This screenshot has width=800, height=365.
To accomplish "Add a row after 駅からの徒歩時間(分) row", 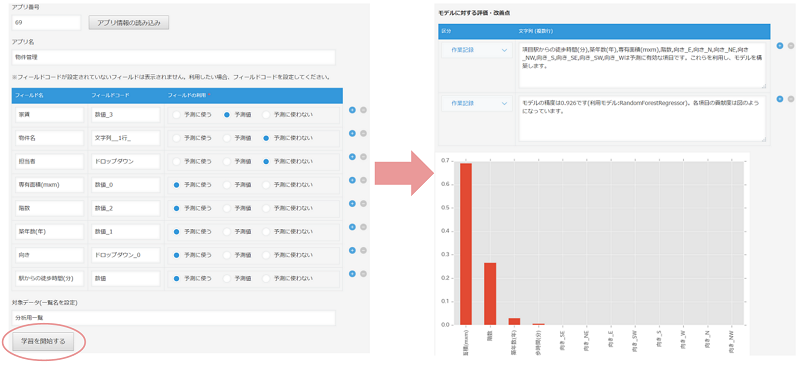I will point(352,274).
